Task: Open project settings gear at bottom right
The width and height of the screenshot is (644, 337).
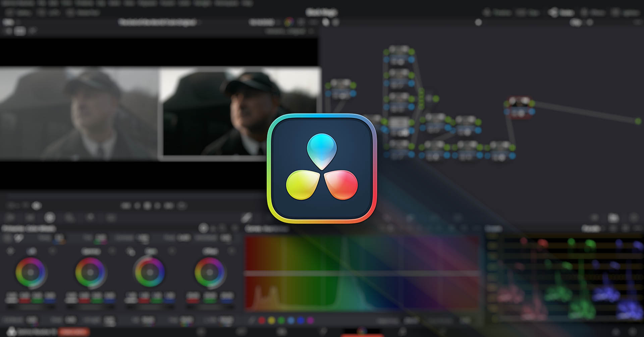Action: pyautogui.click(x=632, y=332)
